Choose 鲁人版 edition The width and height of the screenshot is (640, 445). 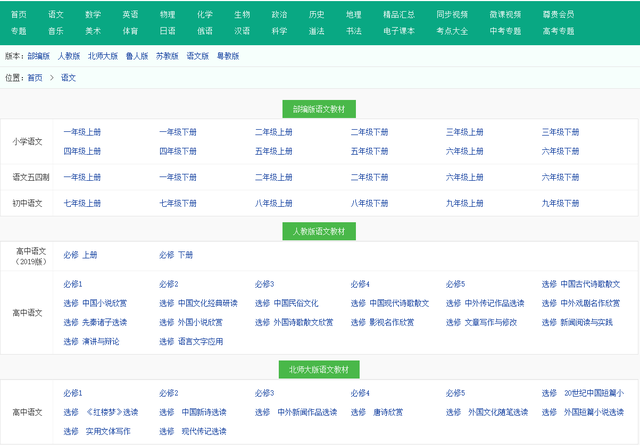click(137, 56)
